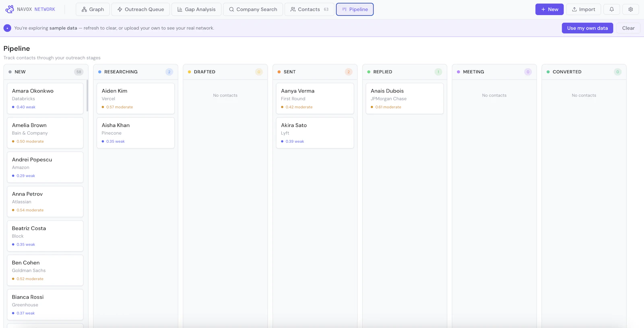Click Use my own data
This screenshot has height=328, width=644.
(587, 28)
